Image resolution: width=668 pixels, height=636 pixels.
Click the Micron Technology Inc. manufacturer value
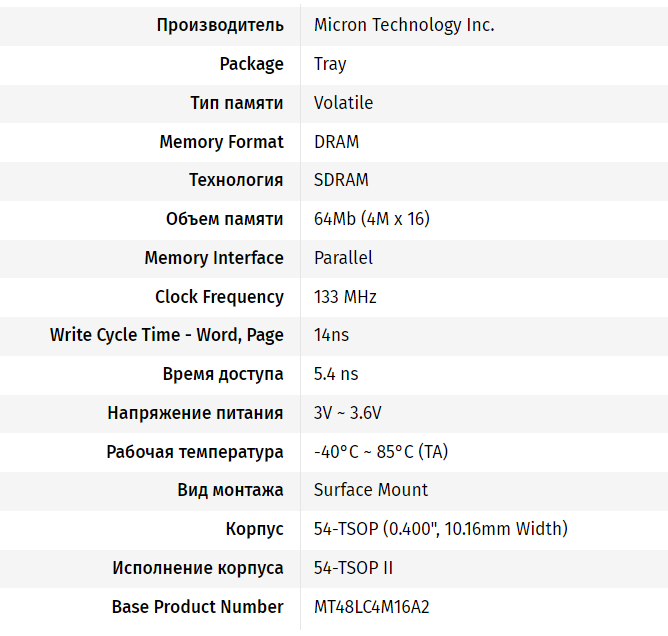[404, 25]
